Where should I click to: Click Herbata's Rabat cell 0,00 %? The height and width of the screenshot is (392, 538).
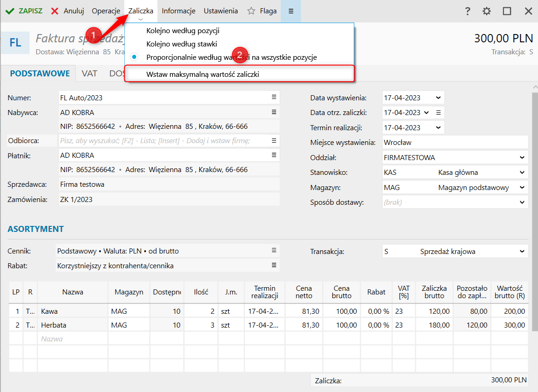pyautogui.click(x=376, y=325)
